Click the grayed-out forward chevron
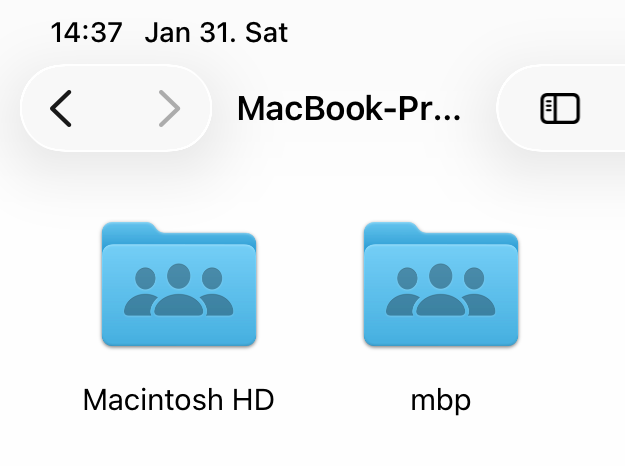 pyautogui.click(x=169, y=108)
